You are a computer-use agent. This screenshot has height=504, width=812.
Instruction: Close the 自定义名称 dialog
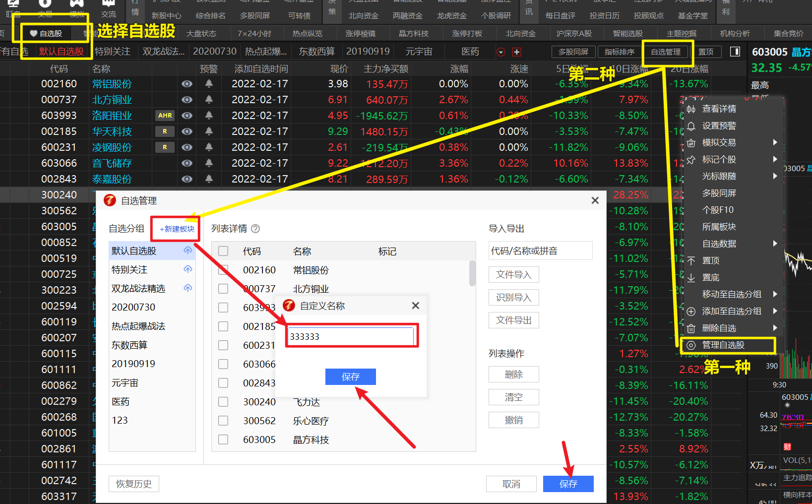point(416,306)
